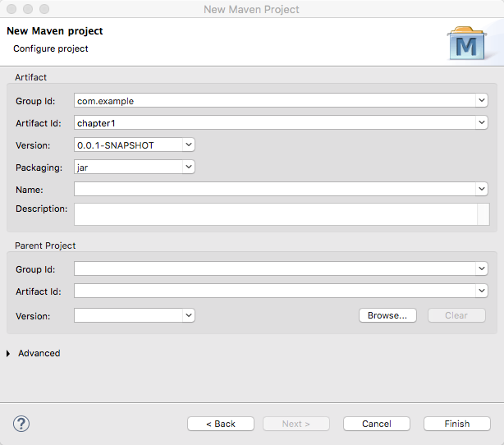Open the Packaging jar dropdown

(x=188, y=167)
